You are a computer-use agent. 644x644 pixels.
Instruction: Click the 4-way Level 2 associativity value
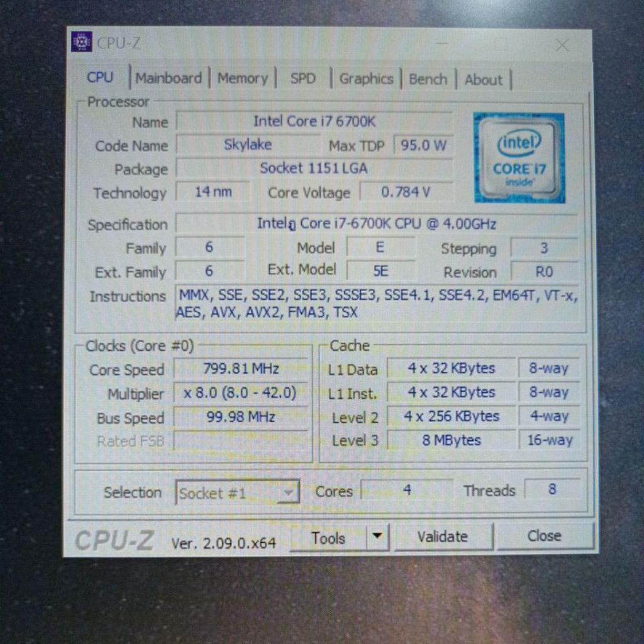point(550,416)
